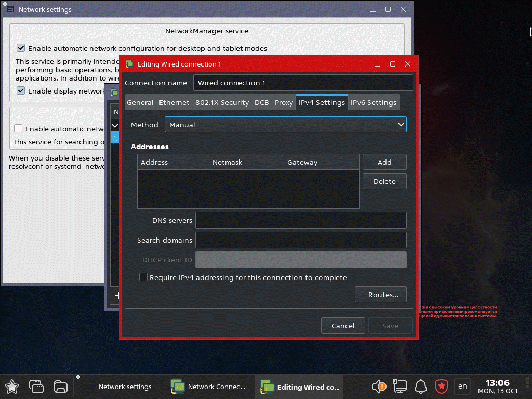Collapse the connection list chevron expander
The image size is (532, 399).
pos(115,125)
